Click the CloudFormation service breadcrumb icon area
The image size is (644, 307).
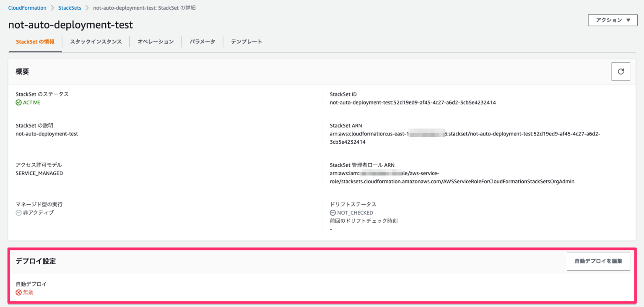[27, 8]
